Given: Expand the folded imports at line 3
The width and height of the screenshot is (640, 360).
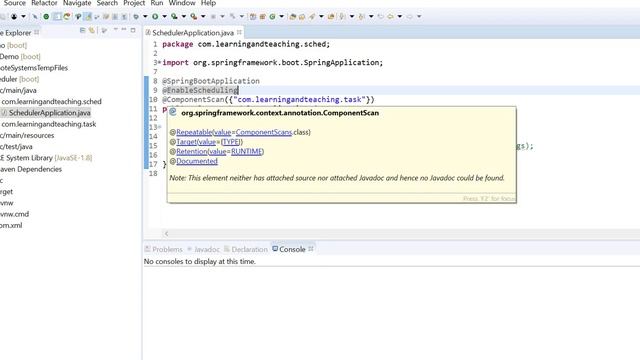Looking at the screenshot, I should (159, 62).
